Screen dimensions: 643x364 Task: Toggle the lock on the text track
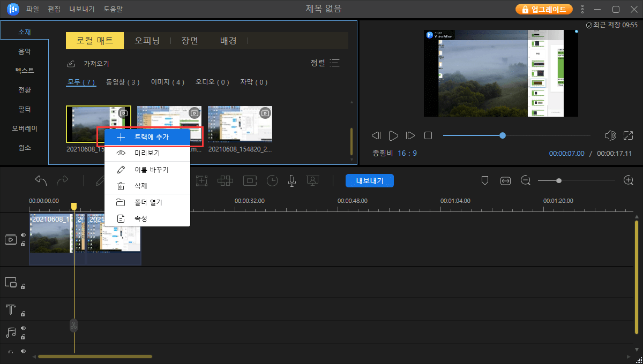pyautogui.click(x=22, y=313)
